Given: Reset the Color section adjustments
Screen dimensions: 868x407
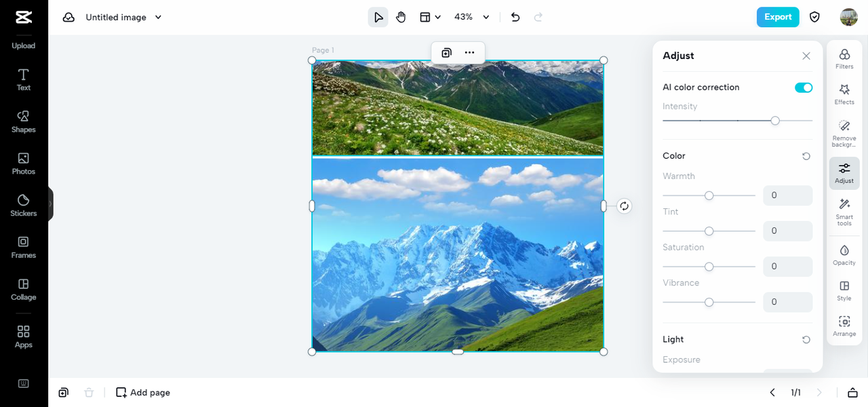Looking at the screenshot, I should 806,156.
